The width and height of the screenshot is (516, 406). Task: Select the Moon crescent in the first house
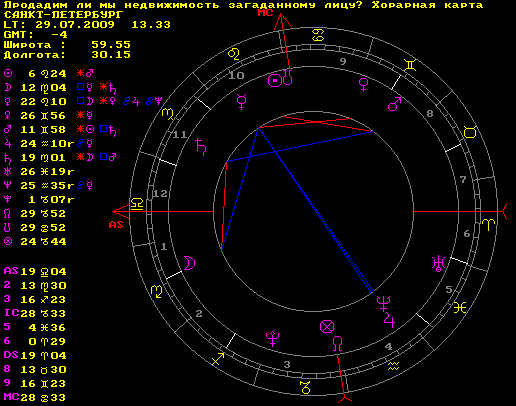[189, 263]
